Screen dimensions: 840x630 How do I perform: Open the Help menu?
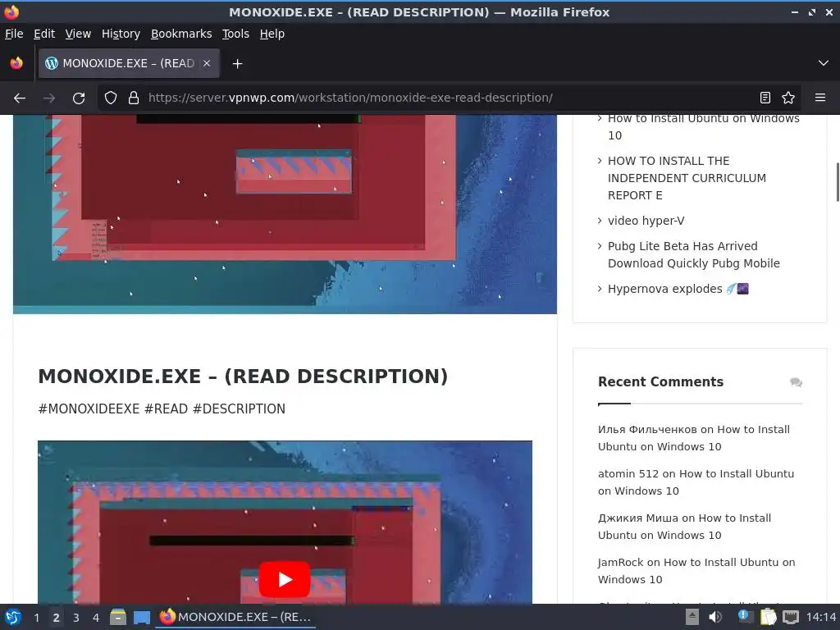[x=272, y=34]
